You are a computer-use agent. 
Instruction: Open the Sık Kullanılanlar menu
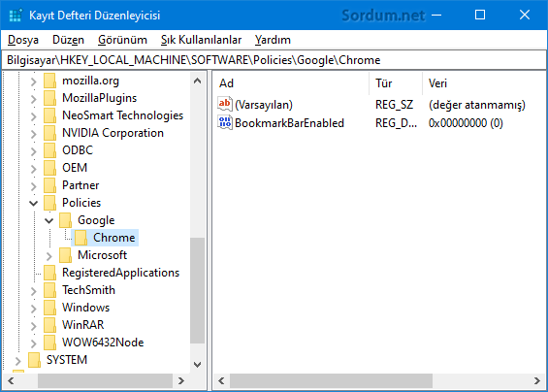pyautogui.click(x=201, y=40)
